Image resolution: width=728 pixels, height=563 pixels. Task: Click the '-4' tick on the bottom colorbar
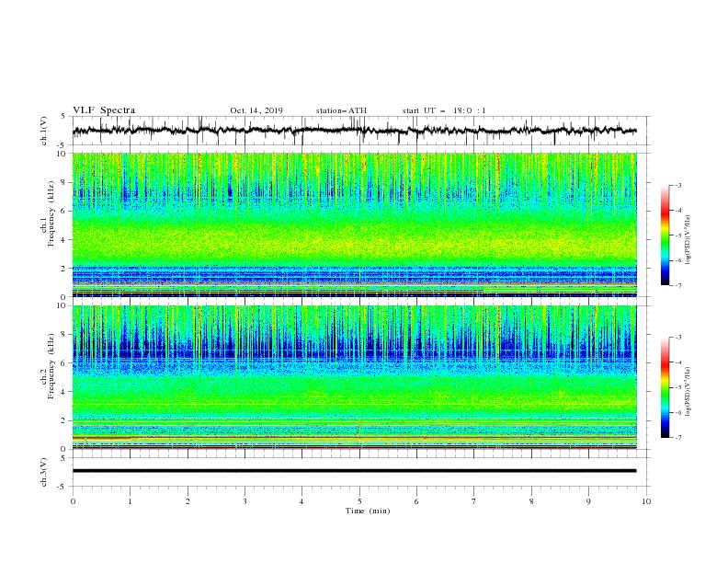click(677, 362)
